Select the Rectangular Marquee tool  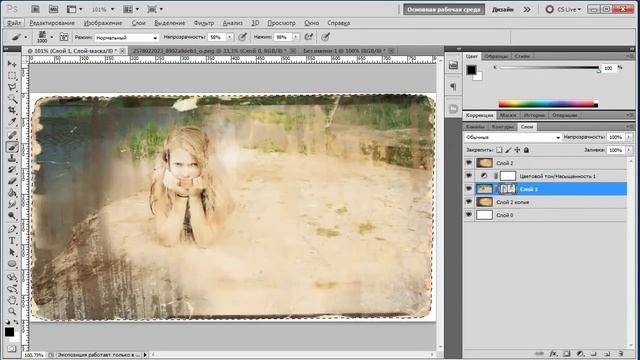[x=12, y=76]
